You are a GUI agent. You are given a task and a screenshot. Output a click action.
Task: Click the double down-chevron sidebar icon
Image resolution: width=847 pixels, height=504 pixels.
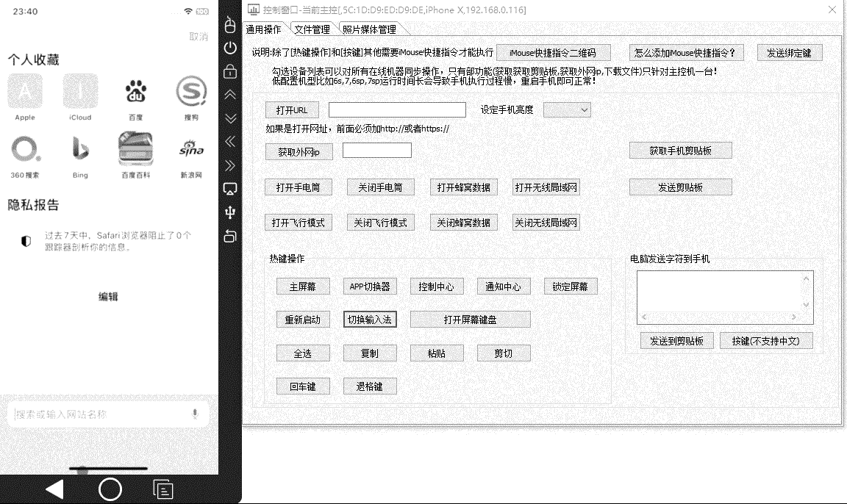[230, 118]
